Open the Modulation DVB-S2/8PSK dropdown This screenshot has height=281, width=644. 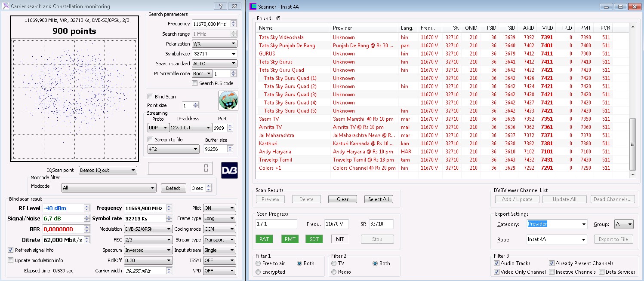tap(148, 229)
